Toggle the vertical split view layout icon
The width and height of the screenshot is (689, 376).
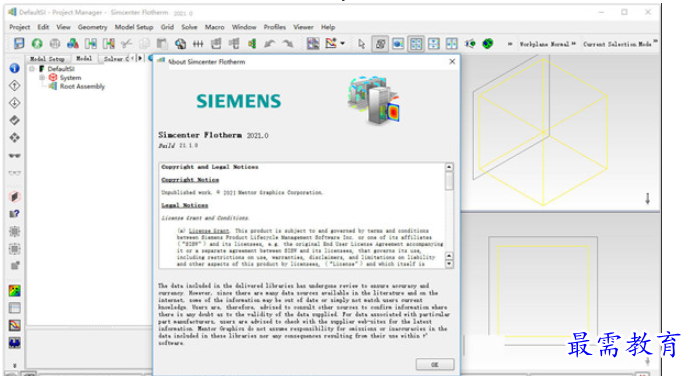[x=451, y=44]
